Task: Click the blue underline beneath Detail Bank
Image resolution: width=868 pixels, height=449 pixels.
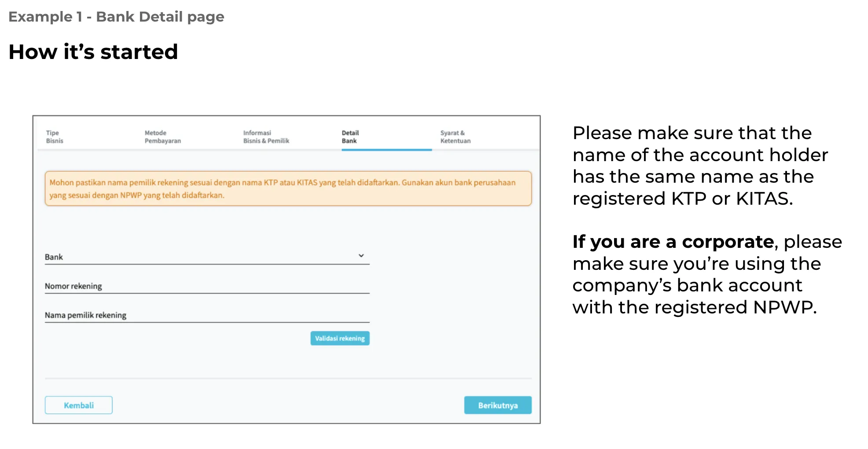Action: coord(386,150)
